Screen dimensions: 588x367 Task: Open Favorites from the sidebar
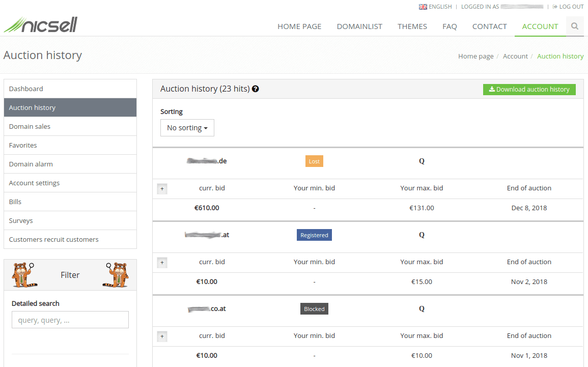click(x=23, y=145)
